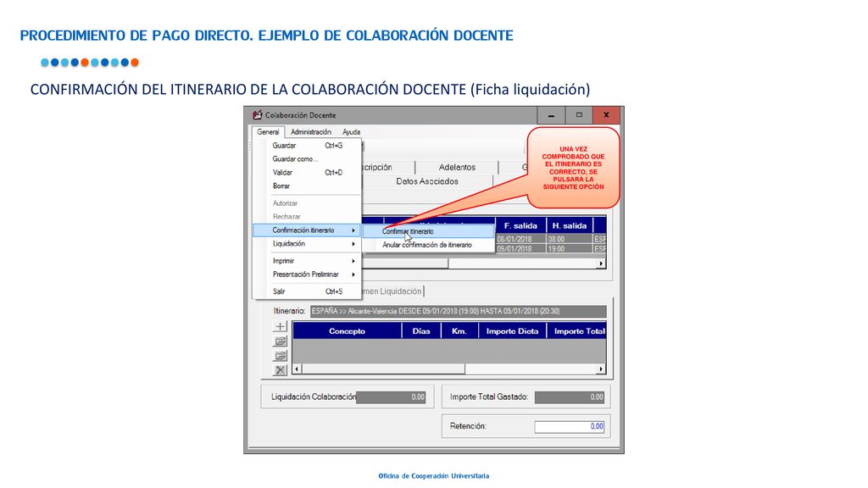Screen dimensions: 868x488
Task: Choose Borrar from the menu
Action: 307,186
